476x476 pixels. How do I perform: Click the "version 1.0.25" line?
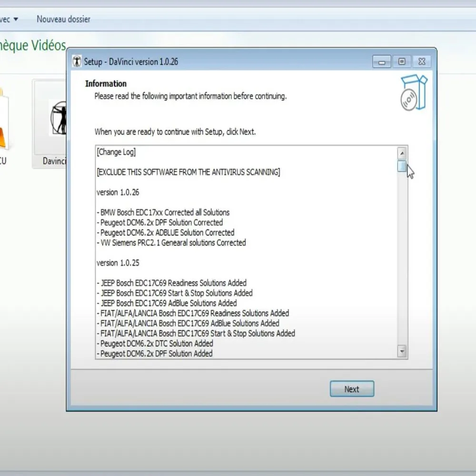pyautogui.click(x=118, y=263)
